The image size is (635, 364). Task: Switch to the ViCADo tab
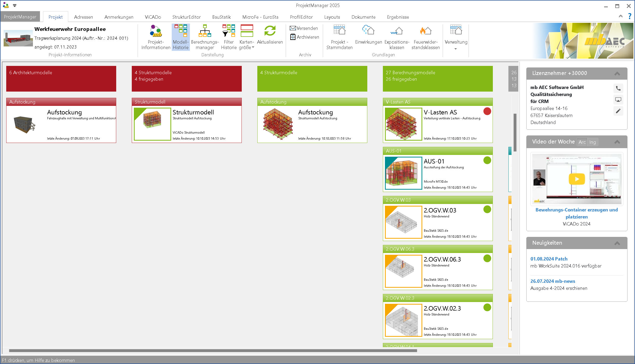point(153,17)
